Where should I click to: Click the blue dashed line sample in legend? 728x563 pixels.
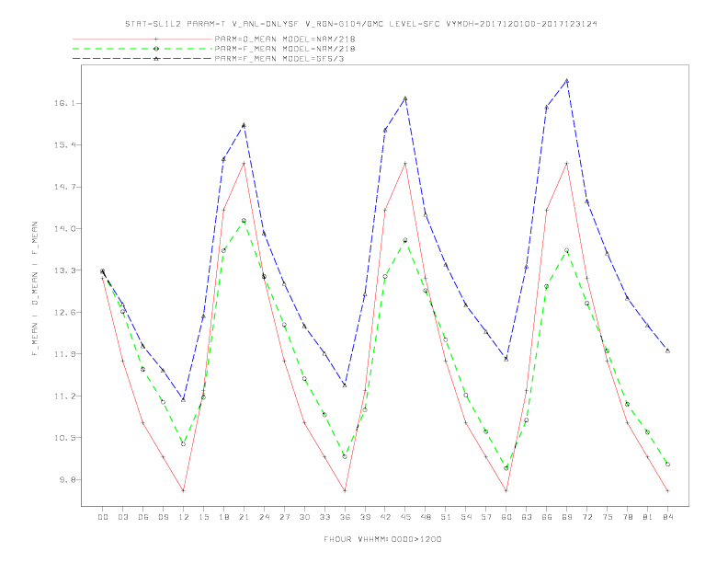click(x=142, y=59)
